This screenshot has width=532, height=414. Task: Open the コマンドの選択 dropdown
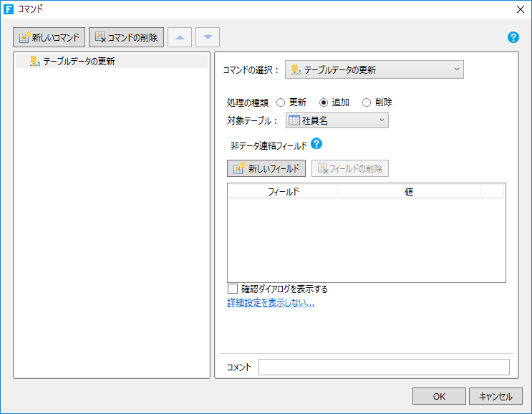point(374,70)
